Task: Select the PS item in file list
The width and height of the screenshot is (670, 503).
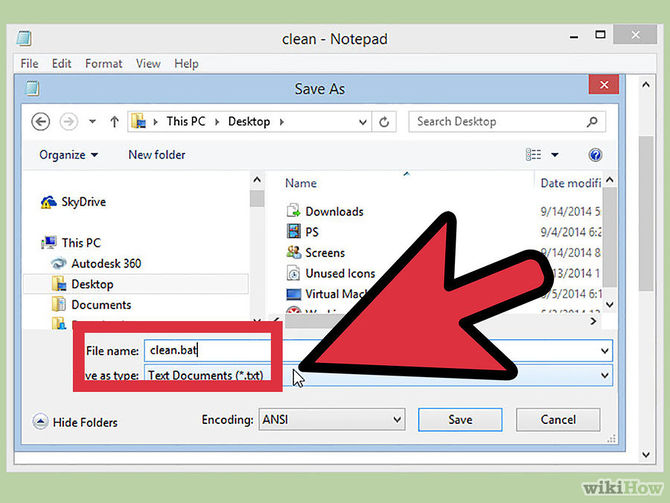Action: pyautogui.click(x=311, y=232)
